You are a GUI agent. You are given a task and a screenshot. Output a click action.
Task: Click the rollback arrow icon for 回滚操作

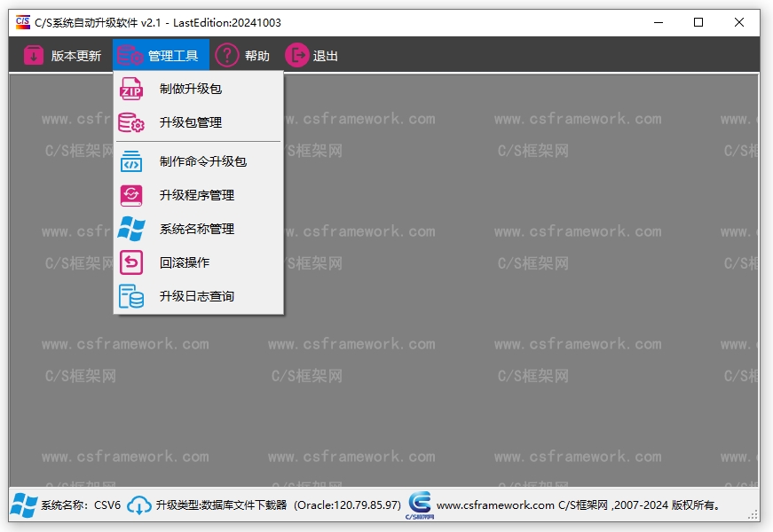click(x=131, y=262)
